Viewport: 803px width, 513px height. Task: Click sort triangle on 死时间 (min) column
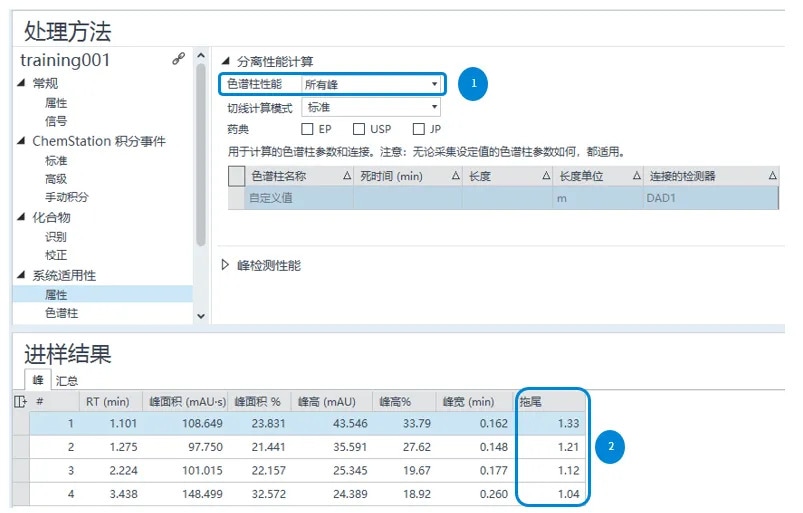(455, 176)
